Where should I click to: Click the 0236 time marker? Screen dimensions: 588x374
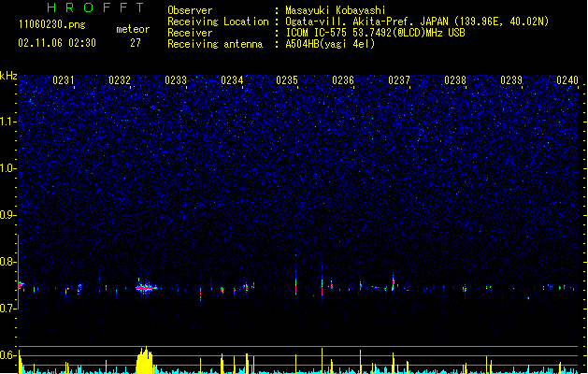click(x=343, y=80)
